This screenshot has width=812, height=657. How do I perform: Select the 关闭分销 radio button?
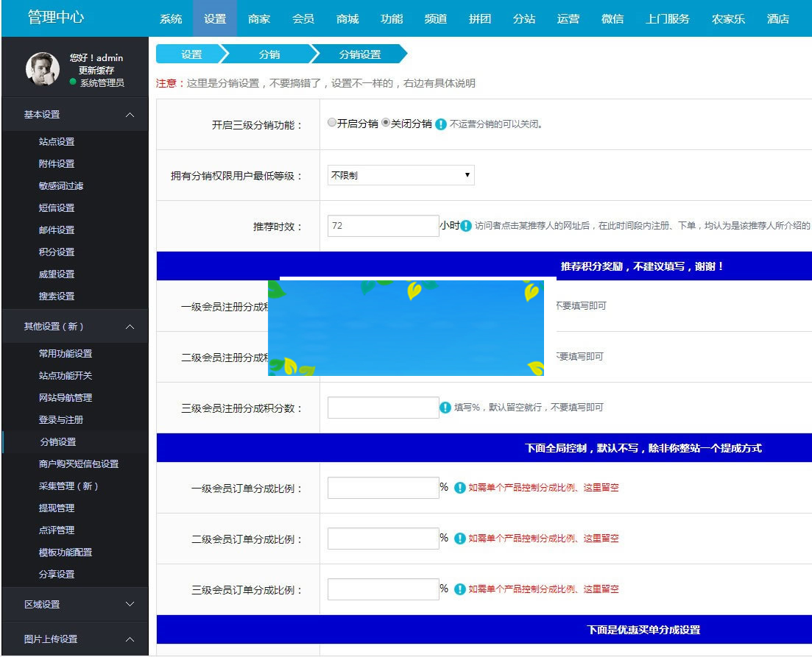(386, 122)
